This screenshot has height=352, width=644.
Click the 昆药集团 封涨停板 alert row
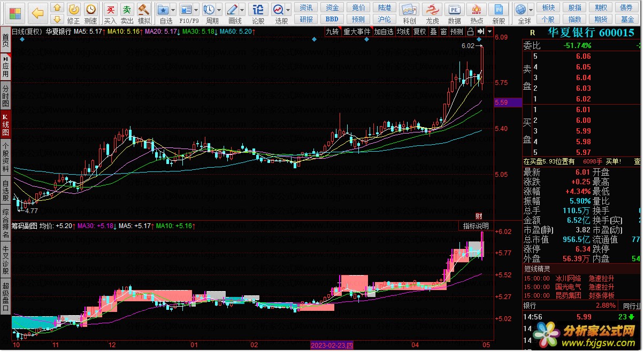click(x=582, y=295)
